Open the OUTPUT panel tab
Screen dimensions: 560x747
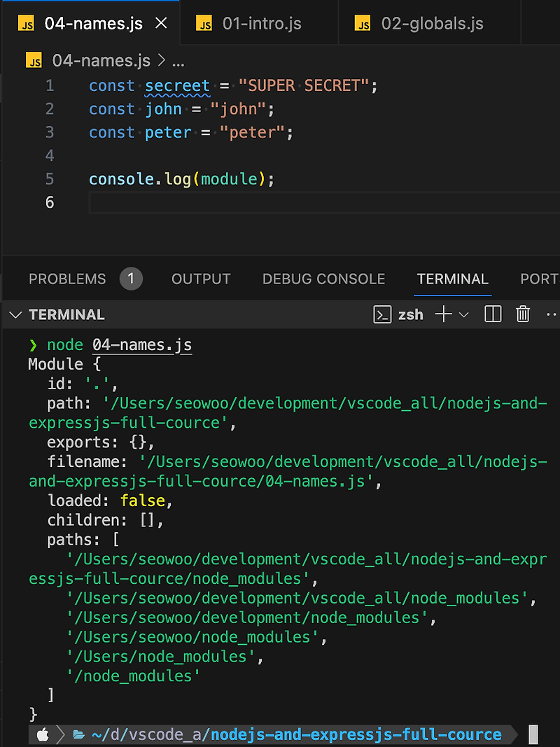201,279
